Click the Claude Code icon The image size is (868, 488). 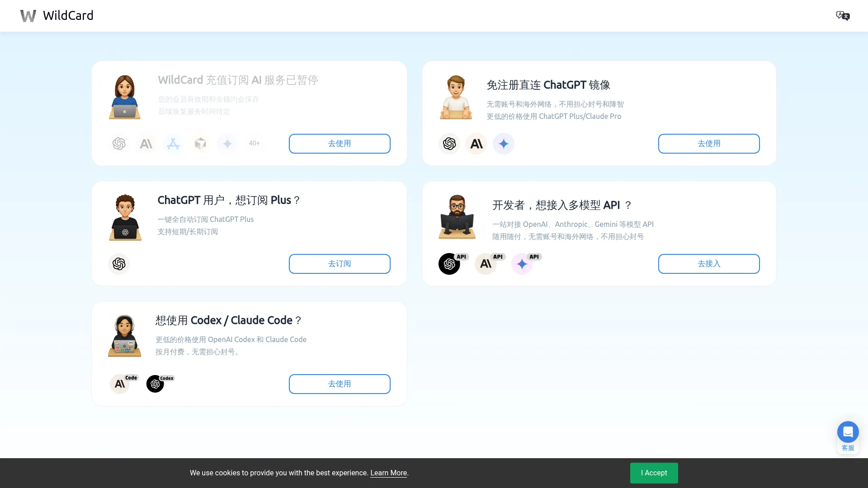120,384
